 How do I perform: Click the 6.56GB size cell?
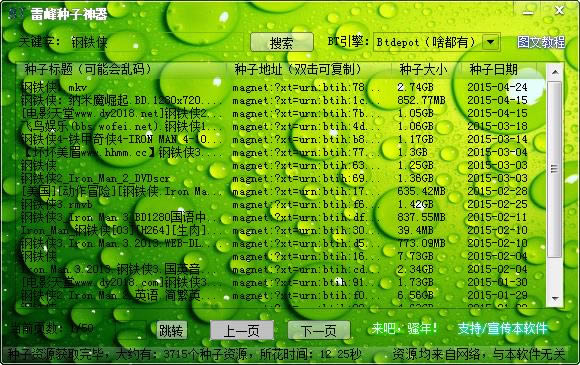[x=415, y=296]
